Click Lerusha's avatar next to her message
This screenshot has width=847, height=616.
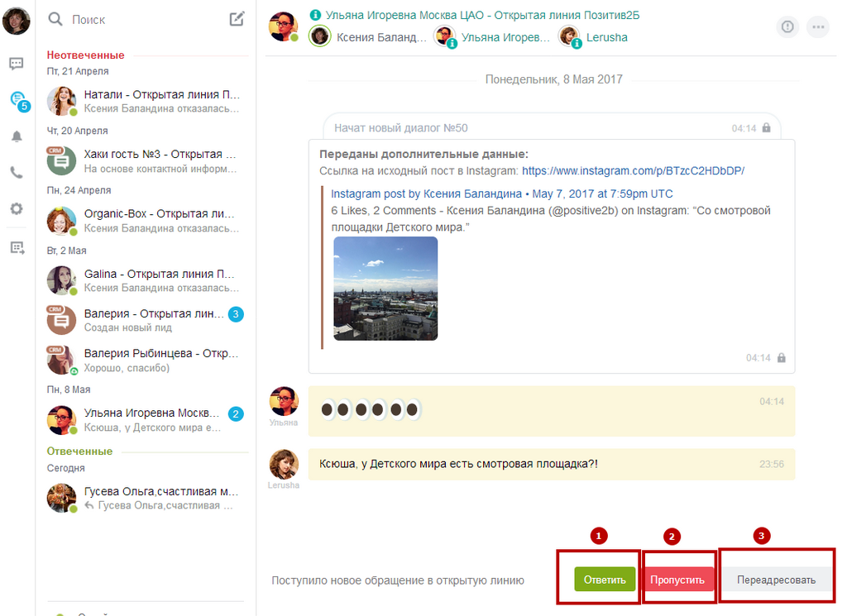tap(284, 465)
